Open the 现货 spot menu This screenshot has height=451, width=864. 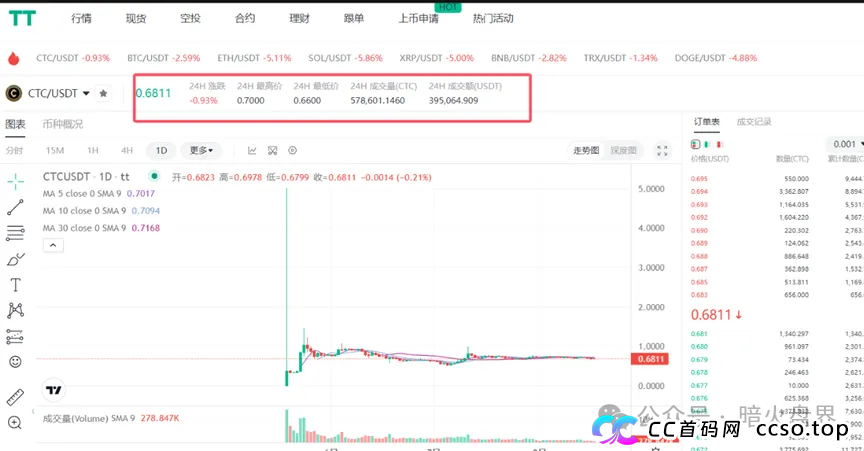coord(136,19)
